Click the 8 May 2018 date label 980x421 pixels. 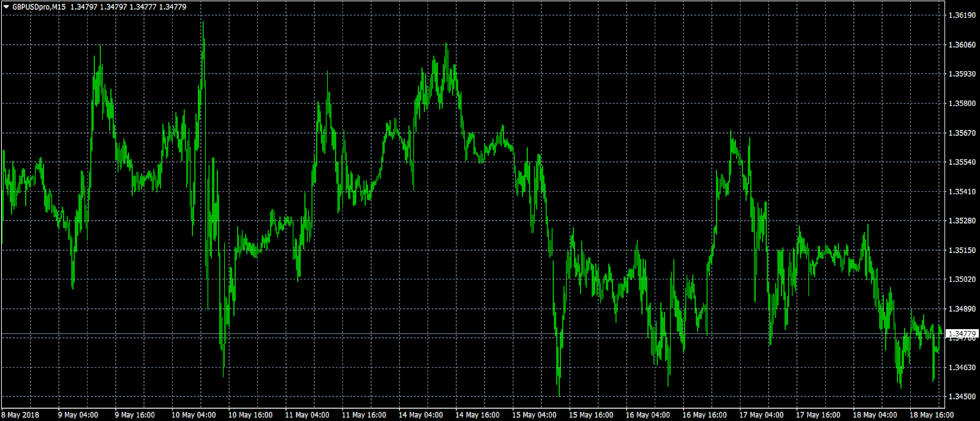(20, 415)
